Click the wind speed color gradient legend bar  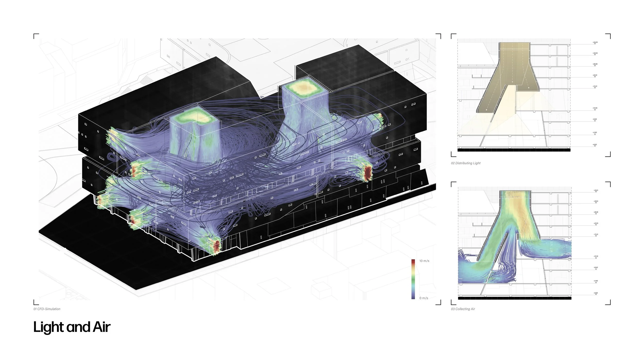click(413, 279)
